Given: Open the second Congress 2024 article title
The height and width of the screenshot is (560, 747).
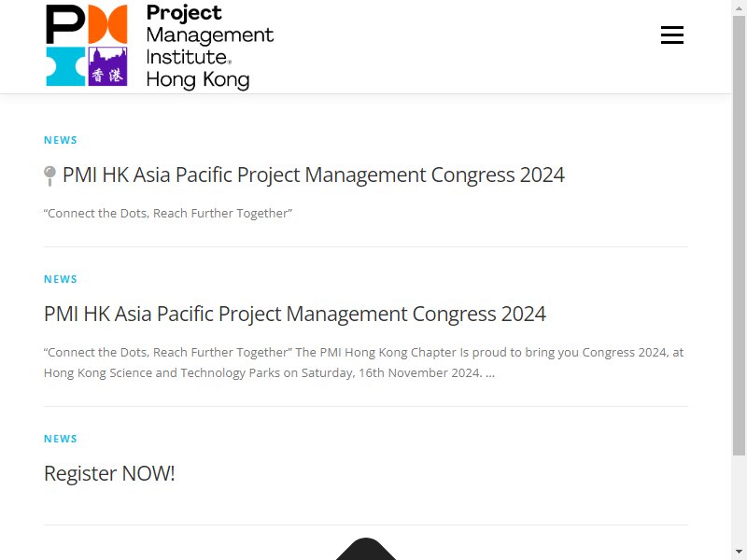Looking at the screenshot, I should point(295,314).
